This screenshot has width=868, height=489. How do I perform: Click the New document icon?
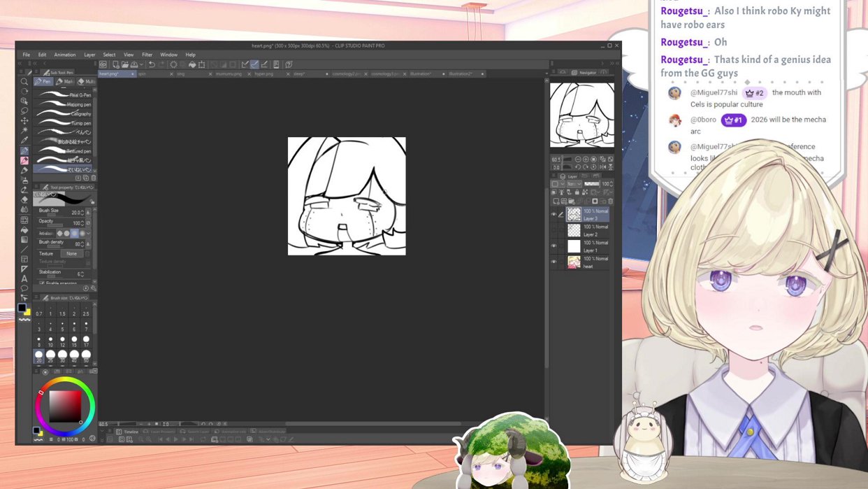[115, 64]
